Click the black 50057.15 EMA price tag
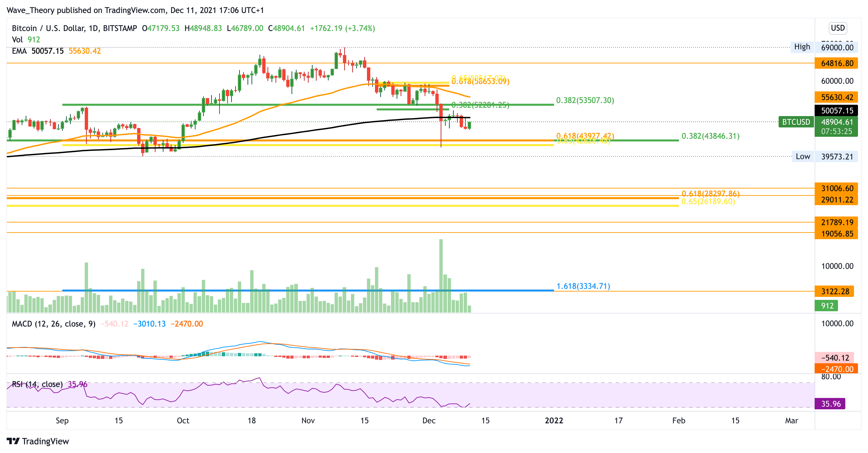This screenshot has width=868, height=453. [837, 110]
